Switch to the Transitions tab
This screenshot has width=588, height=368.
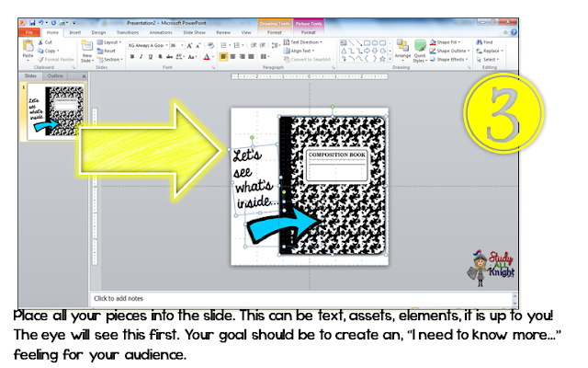point(128,33)
